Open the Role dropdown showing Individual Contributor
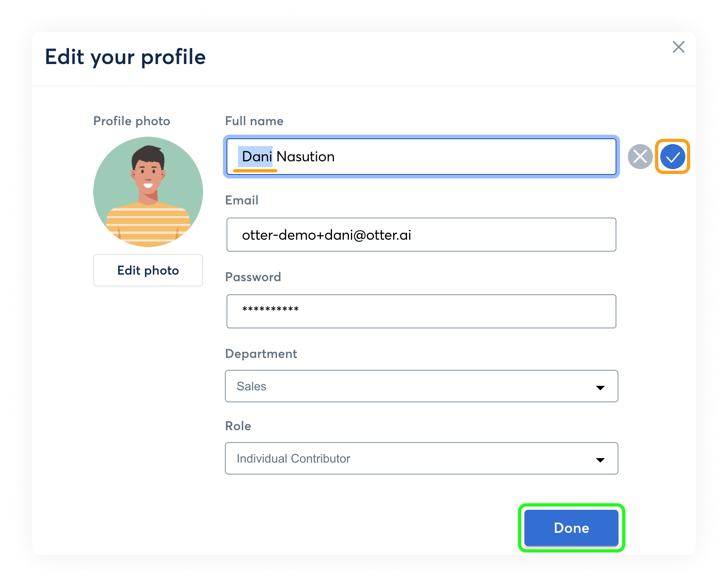The height and width of the screenshot is (587, 728). click(421, 459)
